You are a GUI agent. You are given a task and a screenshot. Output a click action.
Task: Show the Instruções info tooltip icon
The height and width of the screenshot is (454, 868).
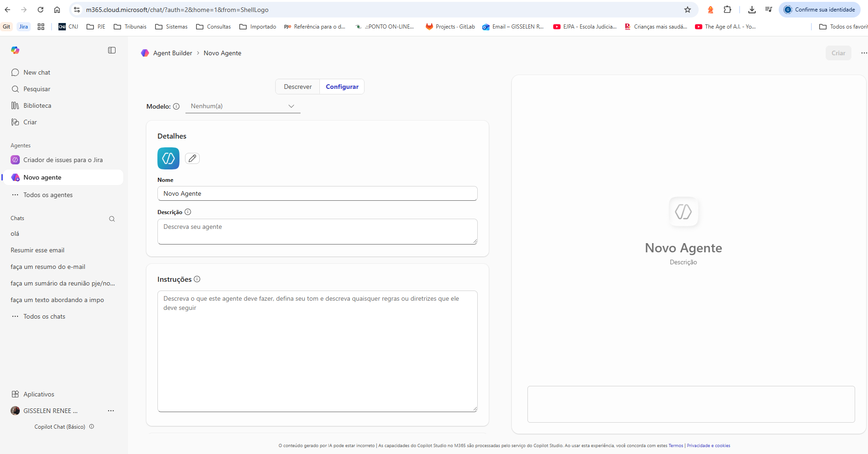[197, 279]
